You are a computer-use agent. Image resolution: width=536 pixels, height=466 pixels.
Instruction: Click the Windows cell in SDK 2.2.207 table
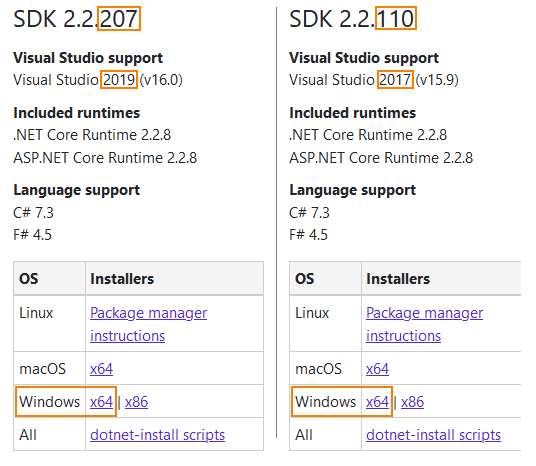click(x=50, y=402)
